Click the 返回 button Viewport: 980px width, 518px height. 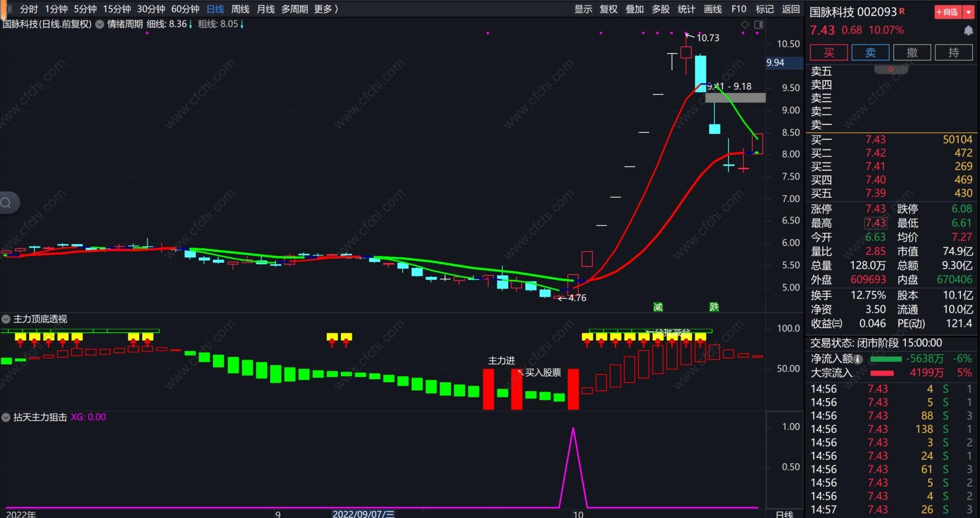(791, 9)
